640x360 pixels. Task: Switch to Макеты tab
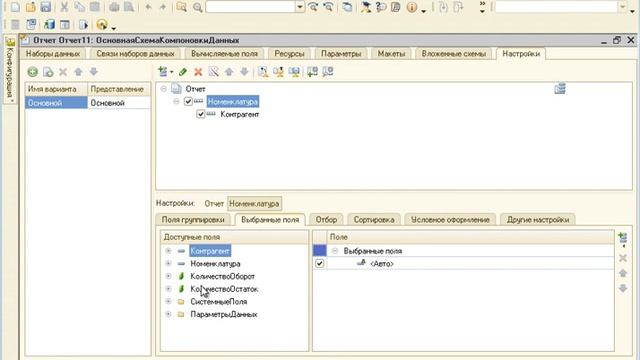391,53
